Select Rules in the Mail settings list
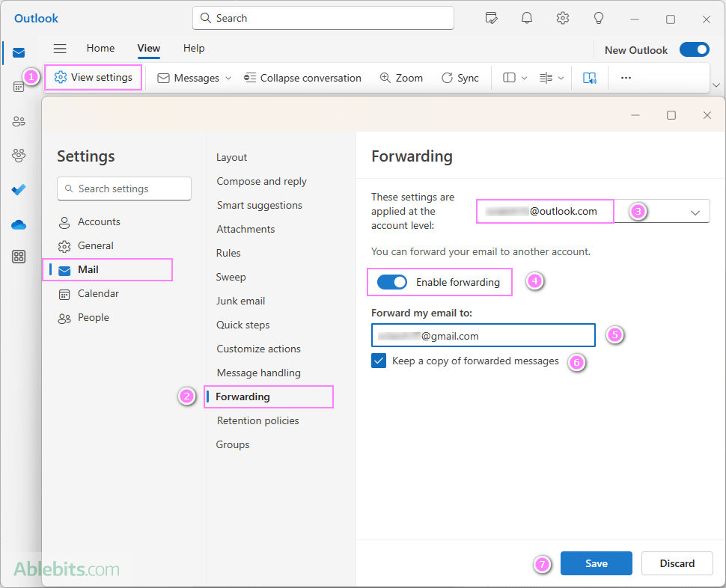Viewport: 726px width, 588px height. pos(228,253)
